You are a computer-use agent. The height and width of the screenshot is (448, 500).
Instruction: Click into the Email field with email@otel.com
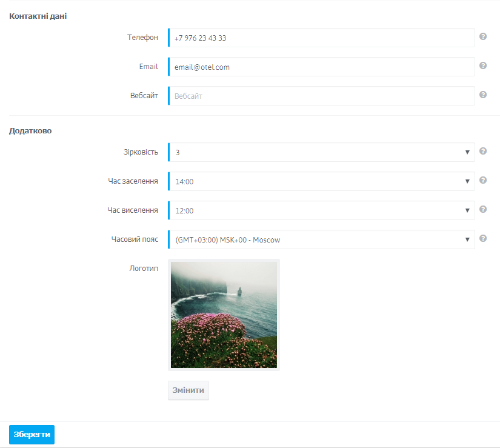(x=321, y=67)
